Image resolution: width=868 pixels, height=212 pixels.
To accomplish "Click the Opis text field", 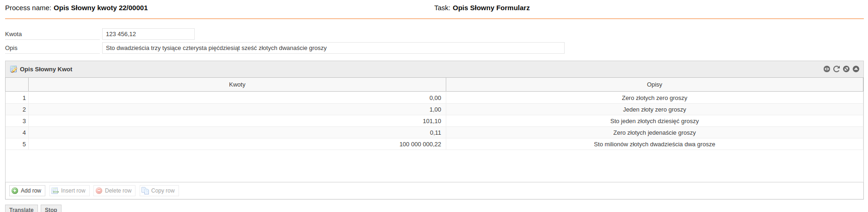I will [x=333, y=48].
